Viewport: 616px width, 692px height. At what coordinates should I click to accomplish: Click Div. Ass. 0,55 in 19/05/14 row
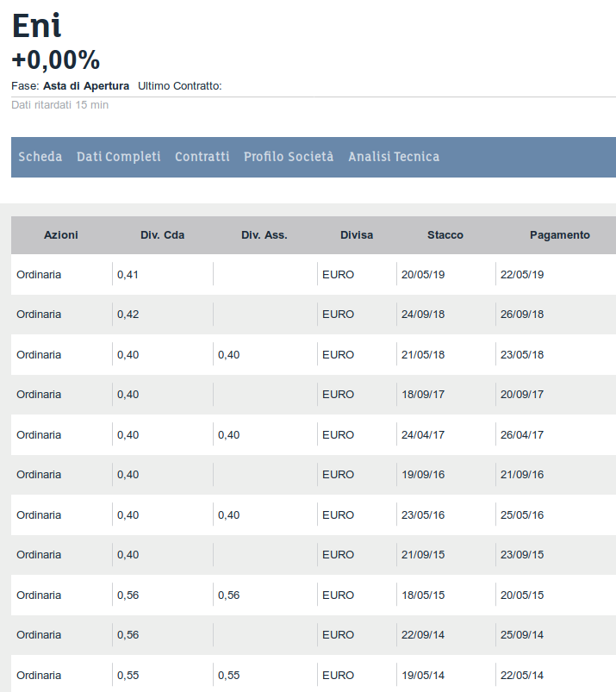228,676
